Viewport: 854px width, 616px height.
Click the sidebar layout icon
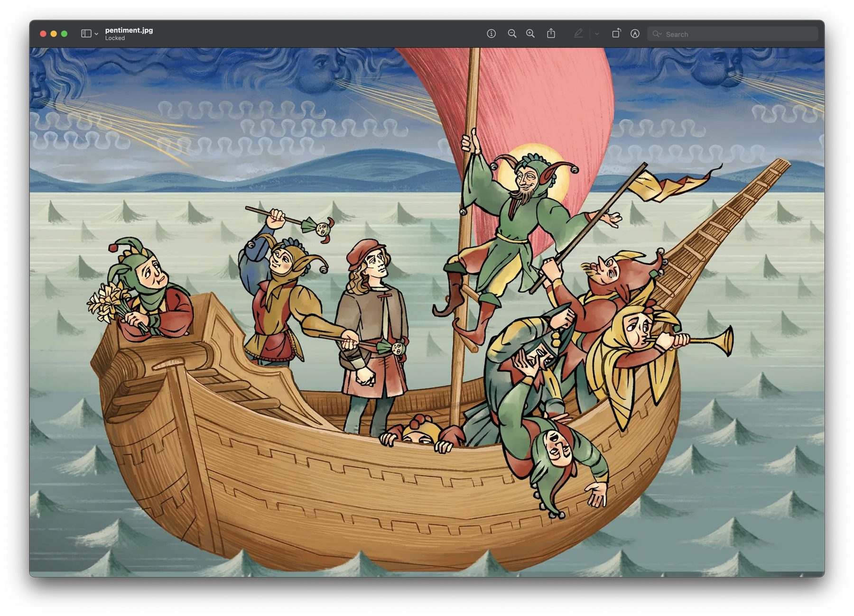point(86,33)
